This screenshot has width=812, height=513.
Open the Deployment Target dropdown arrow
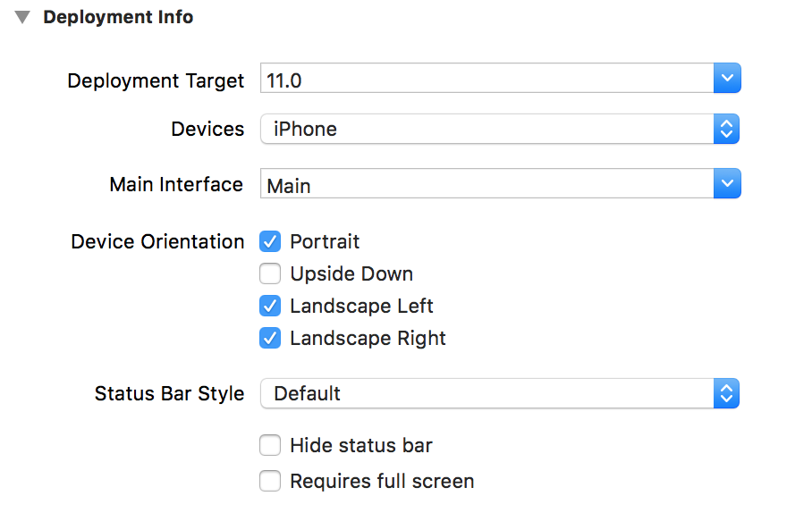[x=727, y=79]
